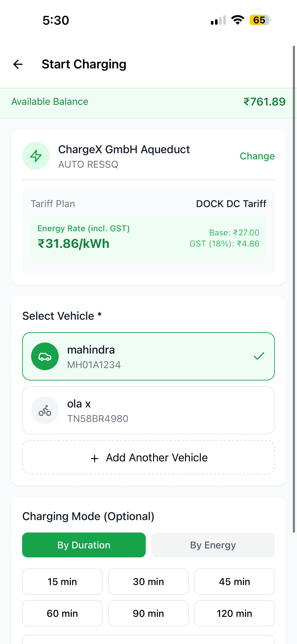This screenshot has width=297, height=644.
Task: Switch to By Duration mode
Action: (x=84, y=545)
